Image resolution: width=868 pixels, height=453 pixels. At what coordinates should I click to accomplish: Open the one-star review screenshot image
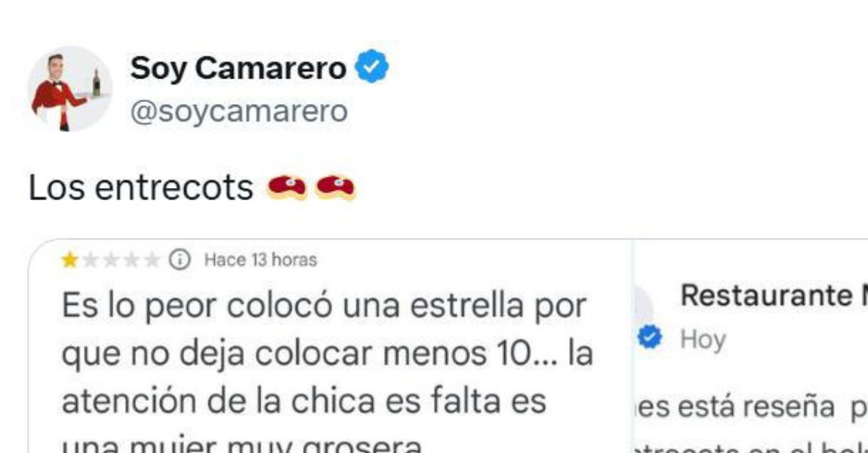pyautogui.click(x=331, y=346)
